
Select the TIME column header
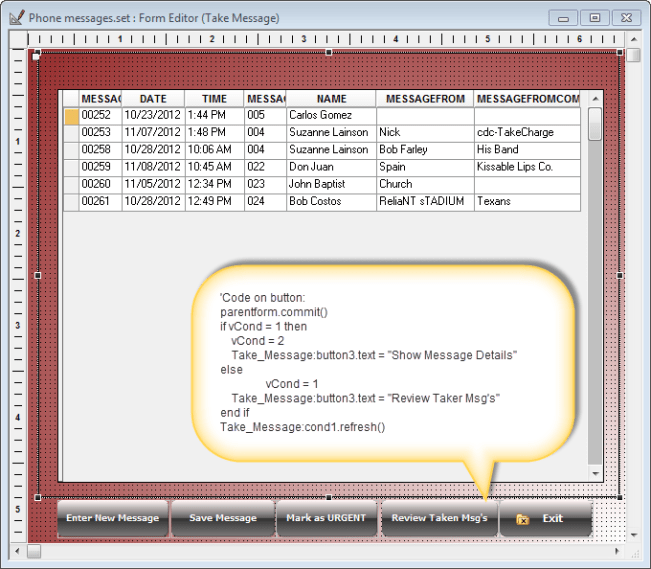pos(214,99)
